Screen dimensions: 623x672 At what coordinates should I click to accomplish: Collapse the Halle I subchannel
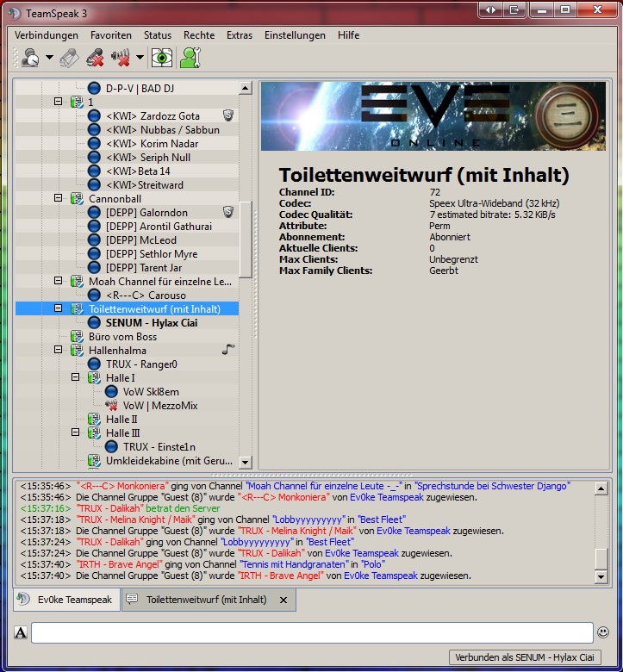point(76,377)
